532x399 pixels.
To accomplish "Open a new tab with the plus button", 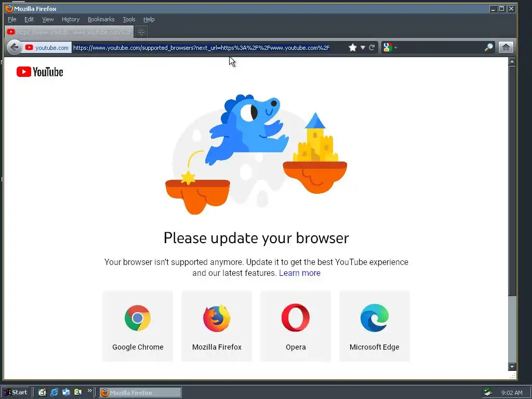I will tap(141, 32).
